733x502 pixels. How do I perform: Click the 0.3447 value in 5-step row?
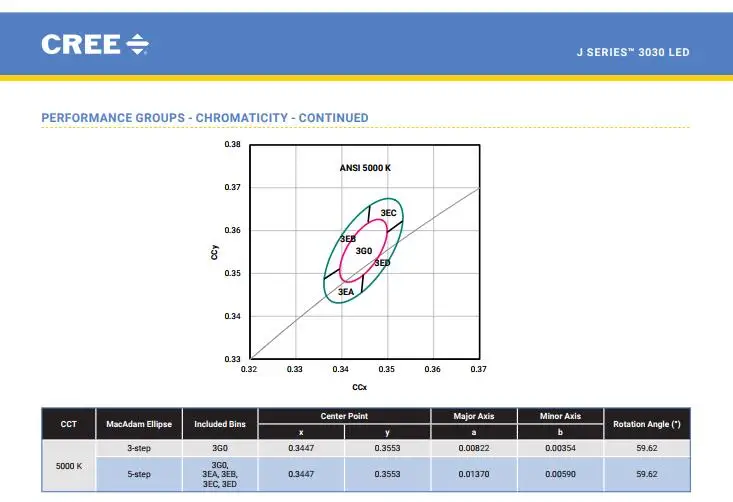[x=301, y=474]
